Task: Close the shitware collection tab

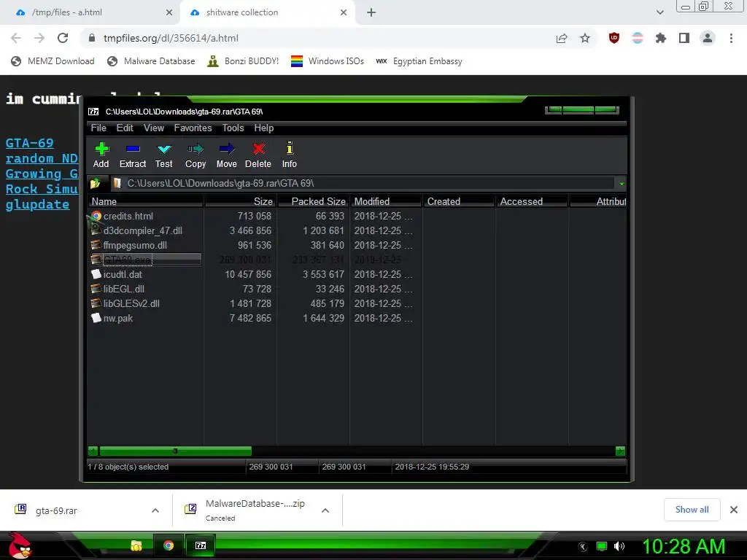Action: point(344,12)
